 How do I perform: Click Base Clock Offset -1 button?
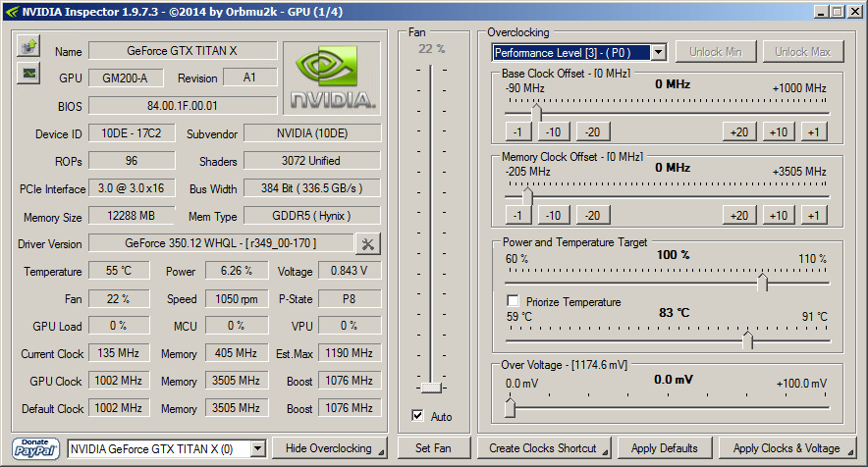518,132
